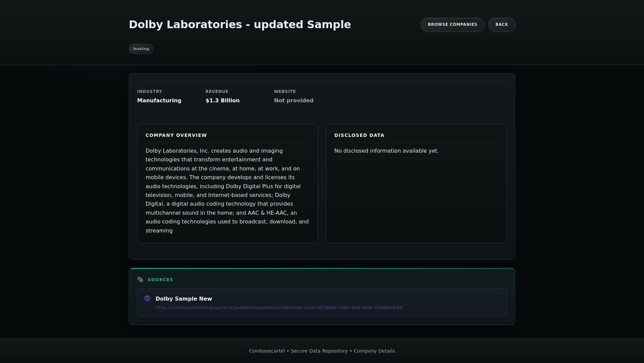The image size is (644, 363).
Task: Click Secure Data Repository footer text
Action: coord(319,351)
